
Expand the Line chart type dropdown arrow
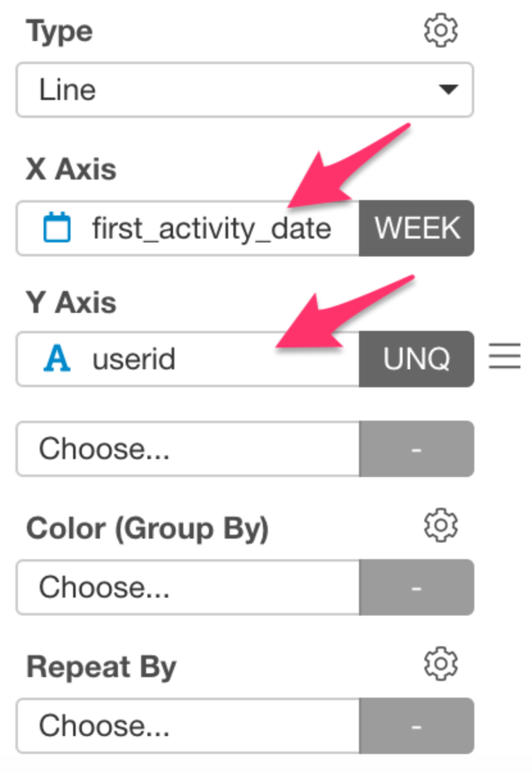click(x=447, y=90)
